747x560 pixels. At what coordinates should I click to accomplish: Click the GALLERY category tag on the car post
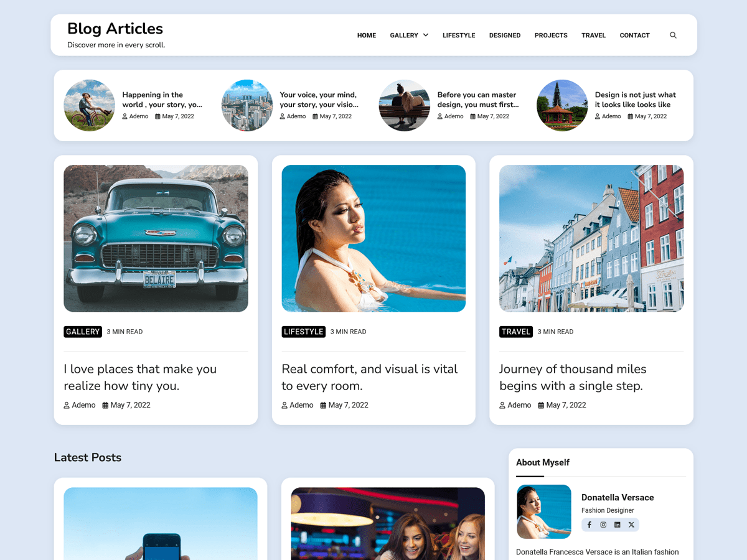[82, 332]
